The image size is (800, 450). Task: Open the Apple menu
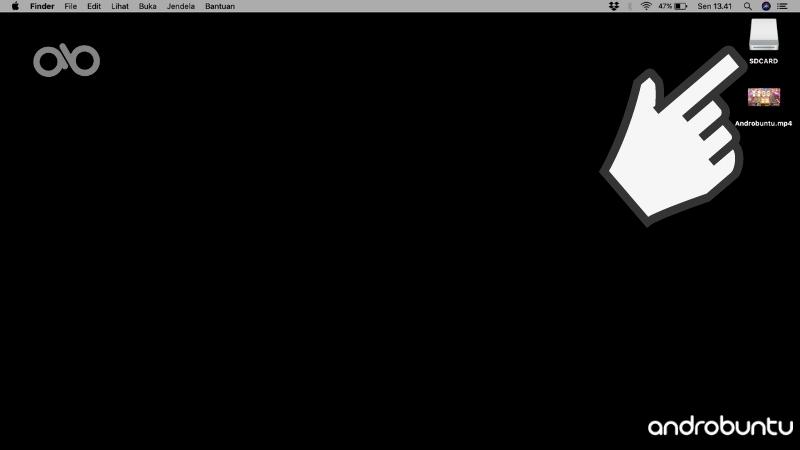coord(15,6)
